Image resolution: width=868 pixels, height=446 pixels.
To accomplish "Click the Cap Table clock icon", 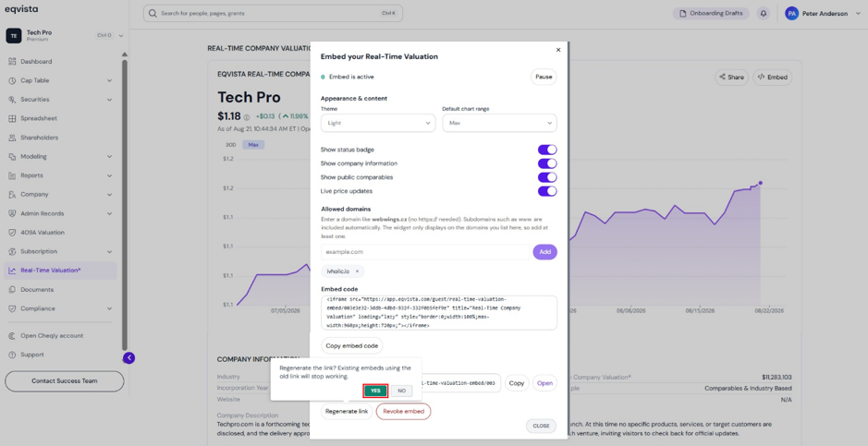I will [12, 80].
